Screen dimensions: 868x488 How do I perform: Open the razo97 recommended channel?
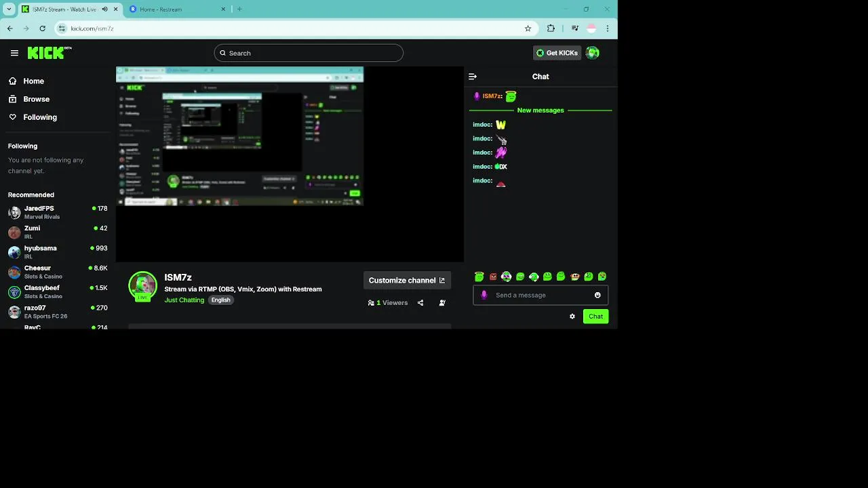(x=58, y=312)
